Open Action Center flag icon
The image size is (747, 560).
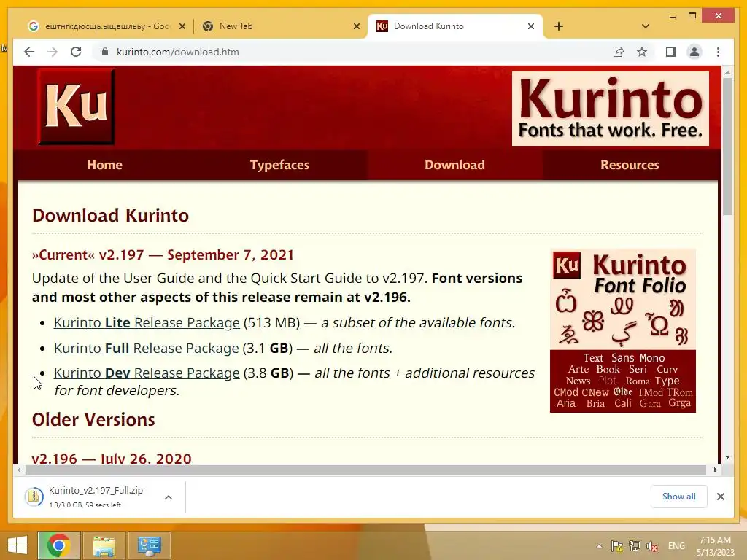click(x=617, y=546)
